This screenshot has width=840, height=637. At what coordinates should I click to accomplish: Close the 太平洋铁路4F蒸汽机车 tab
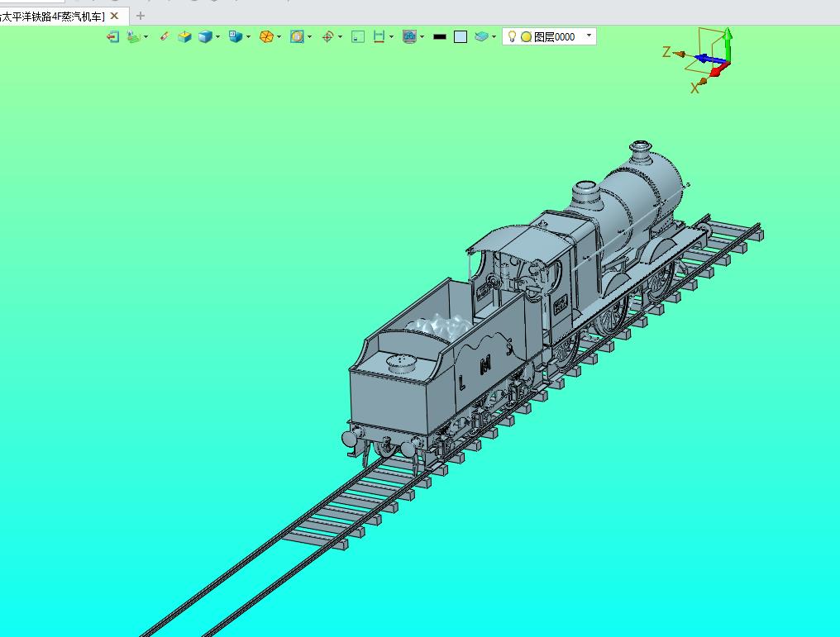(x=114, y=16)
